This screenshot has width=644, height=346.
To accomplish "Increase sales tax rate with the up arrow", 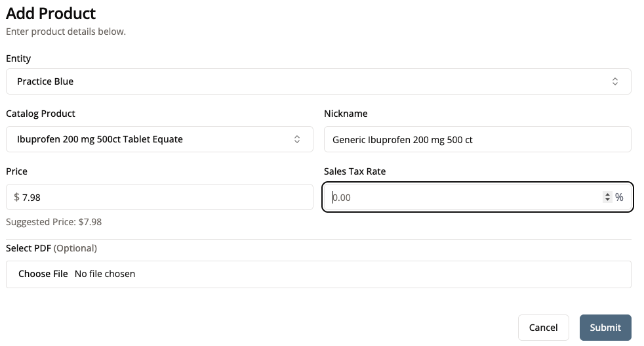I will [x=607, y=194].
